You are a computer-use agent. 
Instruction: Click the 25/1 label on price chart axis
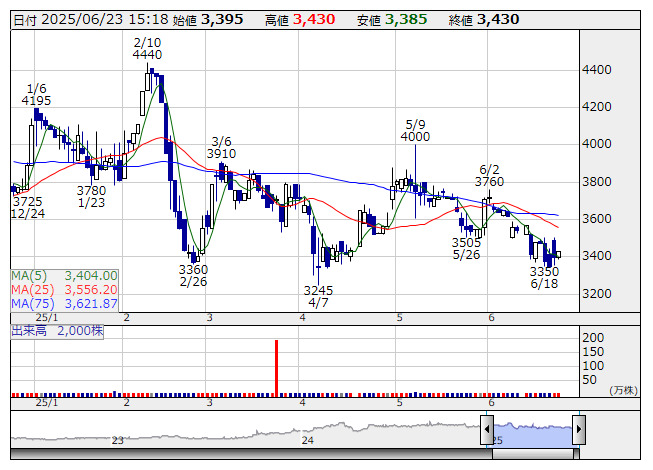coord(47,318)
